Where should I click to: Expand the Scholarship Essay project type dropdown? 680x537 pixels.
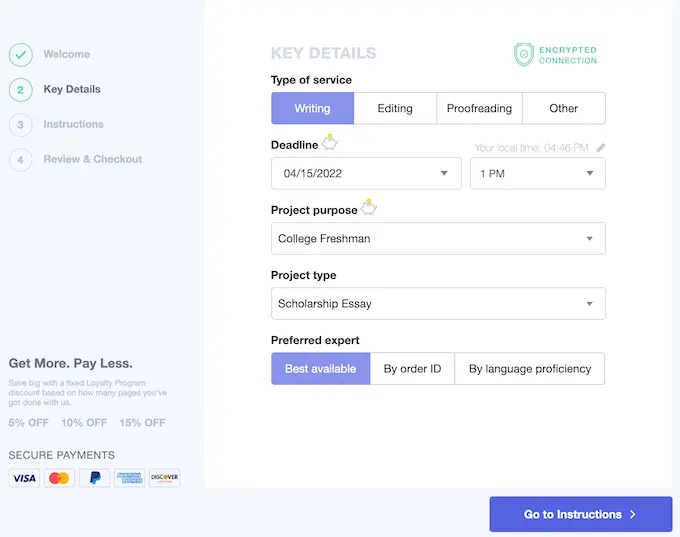coord(438,304)
